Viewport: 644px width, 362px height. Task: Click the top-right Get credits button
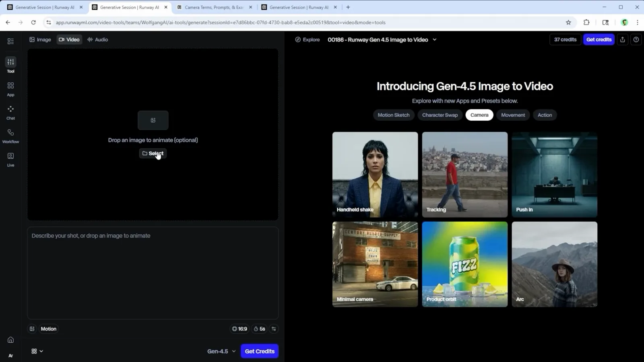(x=599, y=39)
